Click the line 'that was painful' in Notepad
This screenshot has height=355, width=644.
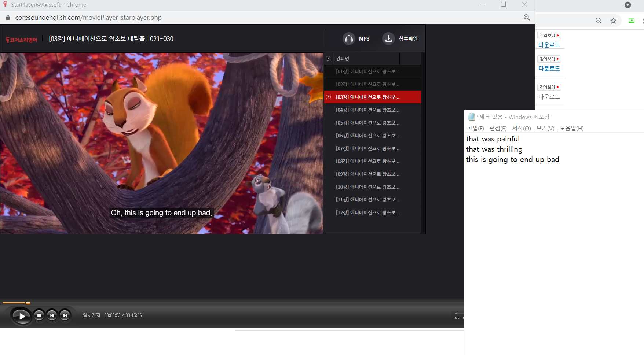[493, 139]
